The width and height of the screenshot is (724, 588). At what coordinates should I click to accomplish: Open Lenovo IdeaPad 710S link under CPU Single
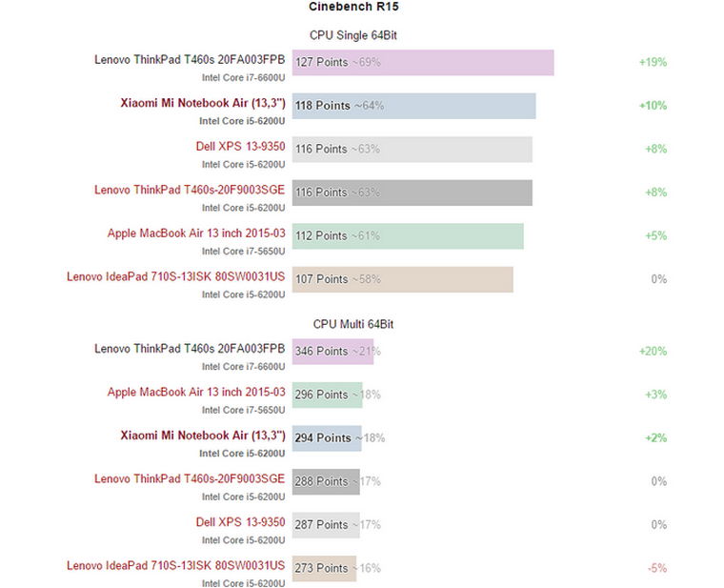tap(176, 277)
